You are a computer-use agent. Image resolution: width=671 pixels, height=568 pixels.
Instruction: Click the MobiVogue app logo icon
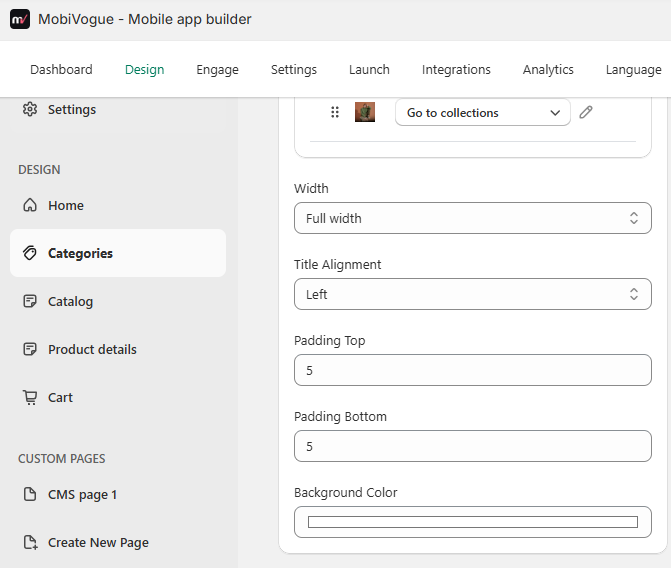(20, 19)
